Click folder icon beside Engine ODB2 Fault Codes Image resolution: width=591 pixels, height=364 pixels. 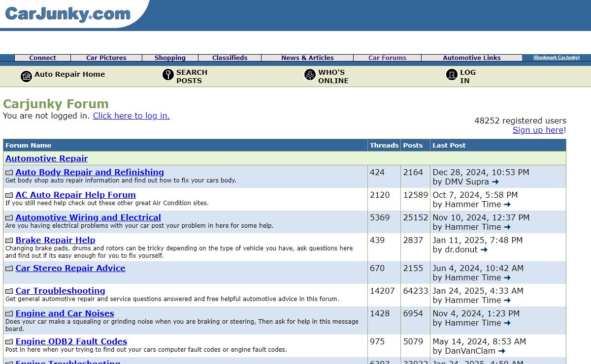click(9, 342)
